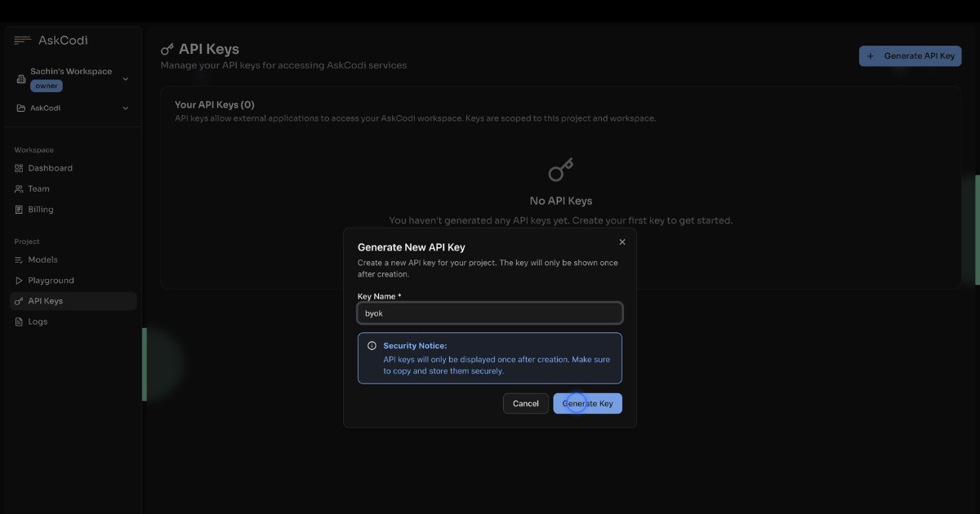
Task: Click the info icon in Security Notice
Action: coord(372,346)
